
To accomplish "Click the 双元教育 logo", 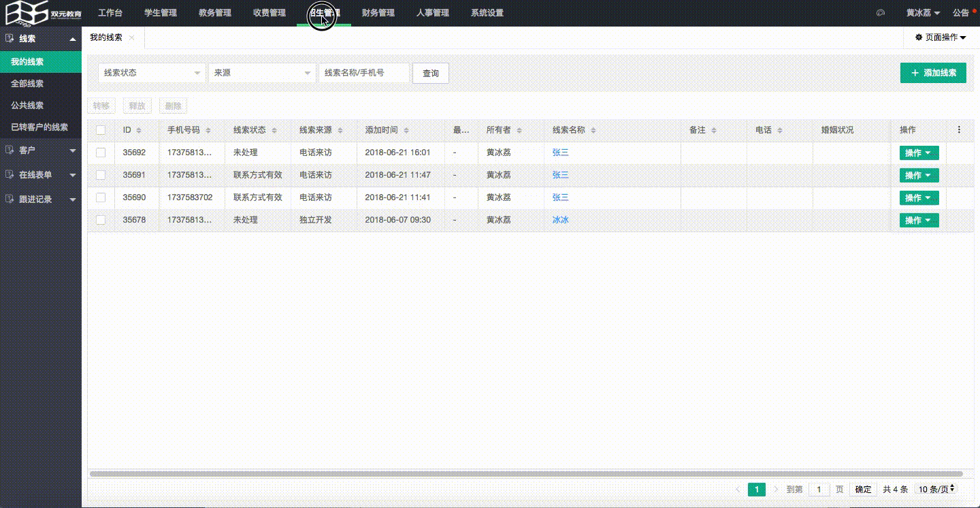I will tap(44, 13).
